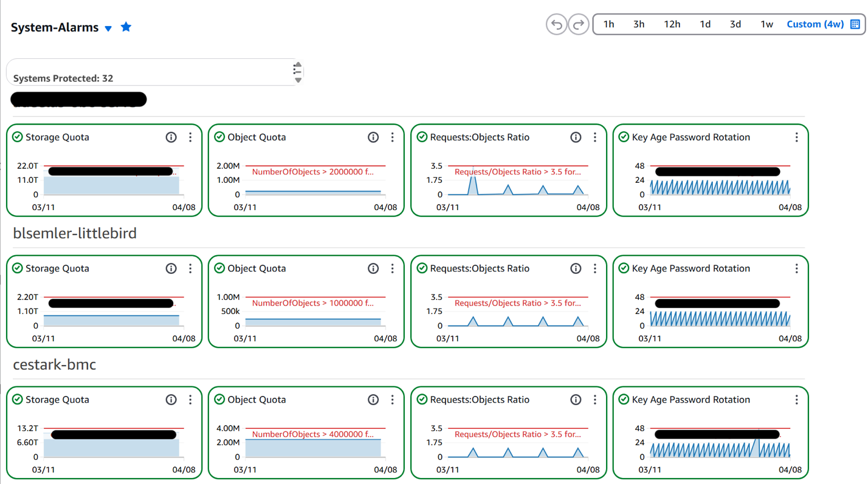Open the calendar date picker icon
This screenshot has height=484, width=868.
[x=855, y=24]
